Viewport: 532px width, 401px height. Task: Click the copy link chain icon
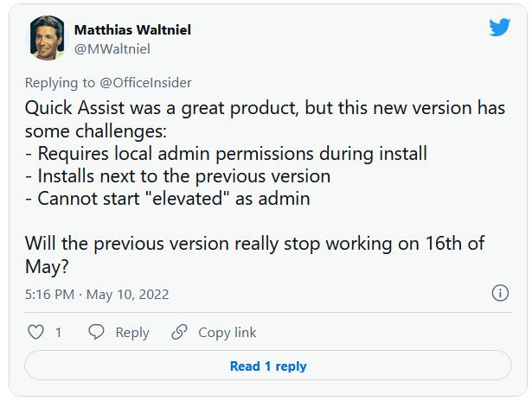179,332
